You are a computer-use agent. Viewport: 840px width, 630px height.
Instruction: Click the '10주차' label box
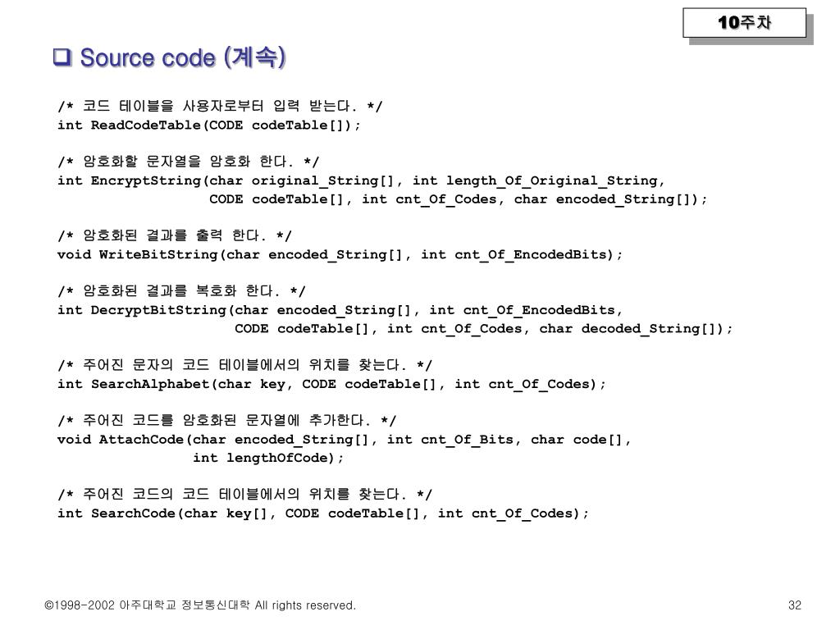[744, 22]
